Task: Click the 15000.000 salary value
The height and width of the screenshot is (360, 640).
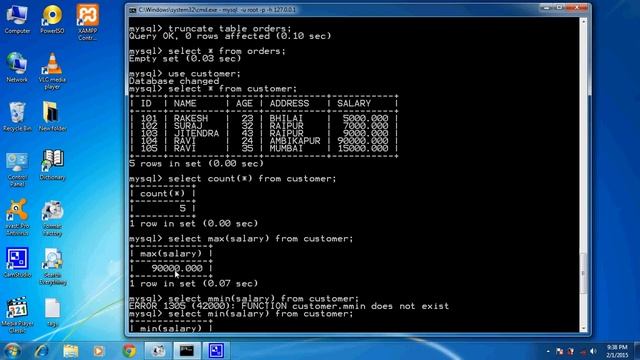Action: pos(362,149)
